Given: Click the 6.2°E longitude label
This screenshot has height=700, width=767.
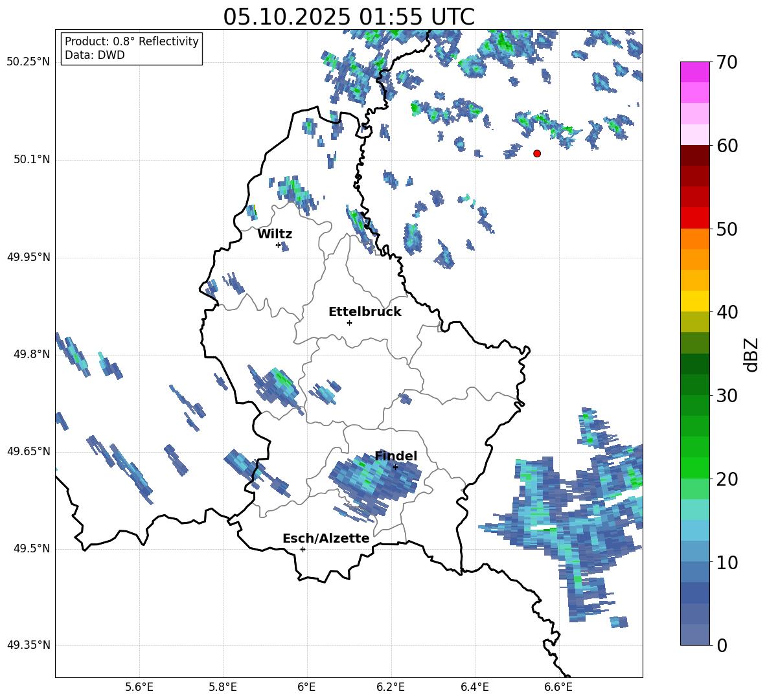Looking at the screenshot, I should (x=391, y=687).
